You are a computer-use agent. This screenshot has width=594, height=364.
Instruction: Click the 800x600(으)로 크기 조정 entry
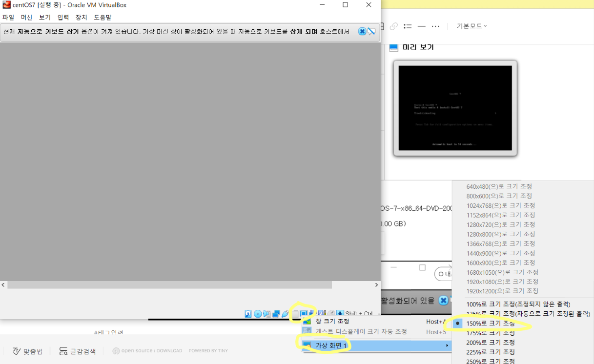(x=499, y=196)
